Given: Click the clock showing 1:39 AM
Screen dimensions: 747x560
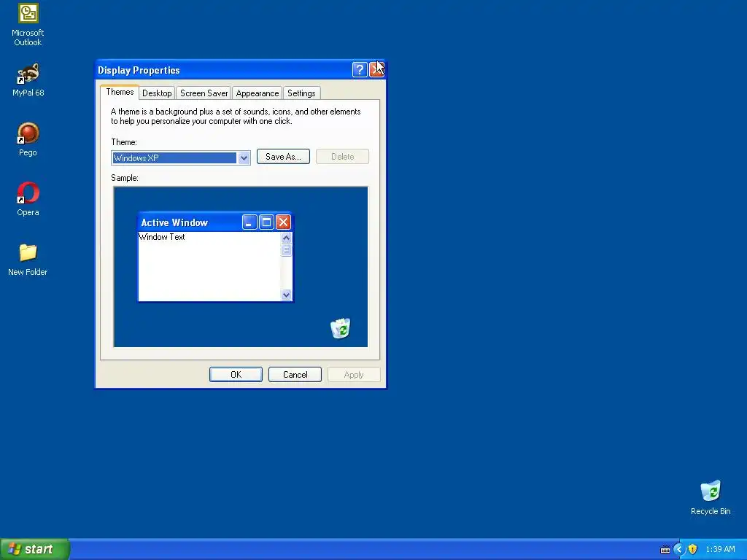Looking at the screenshot, I should click(720, 549).
